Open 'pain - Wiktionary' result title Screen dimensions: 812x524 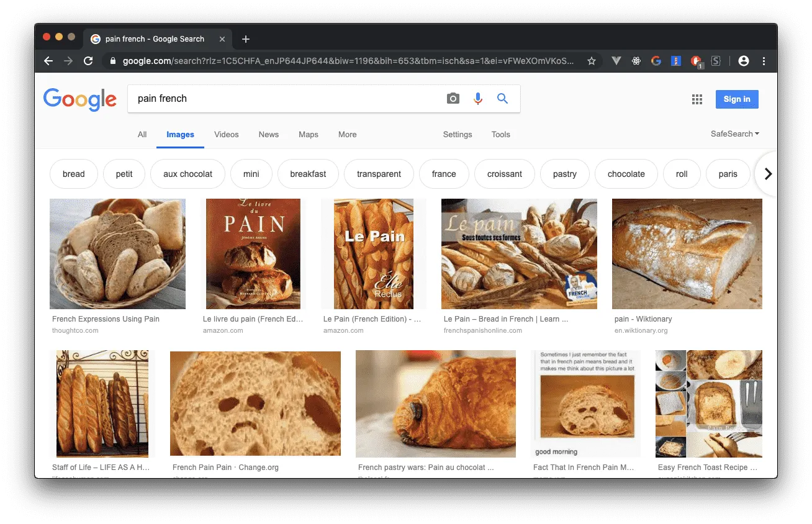click(643, 319)
